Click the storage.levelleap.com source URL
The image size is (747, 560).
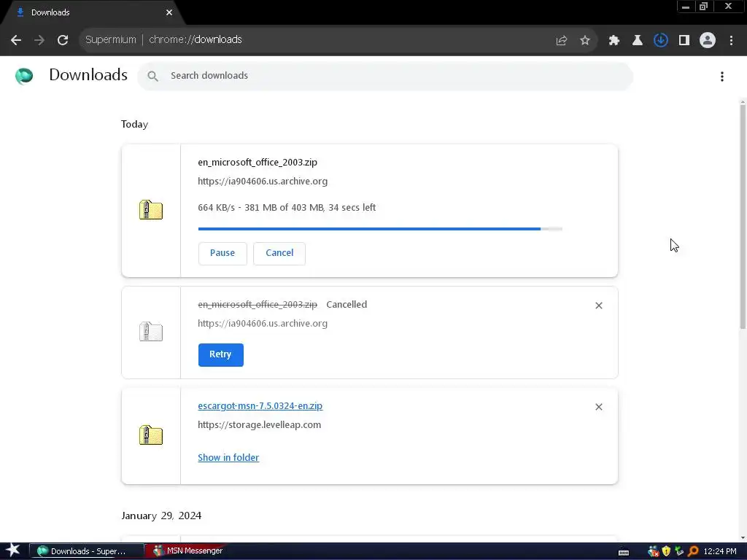point(259,425)
